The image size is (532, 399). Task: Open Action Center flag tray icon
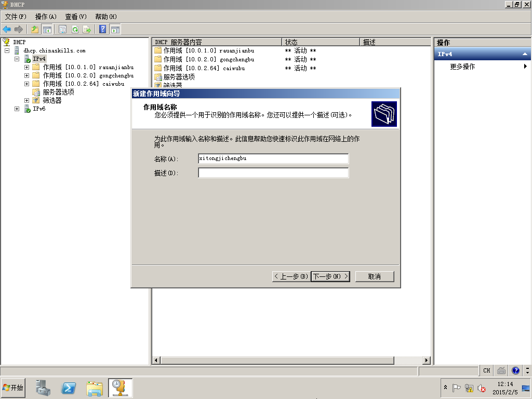click(456, 388)
